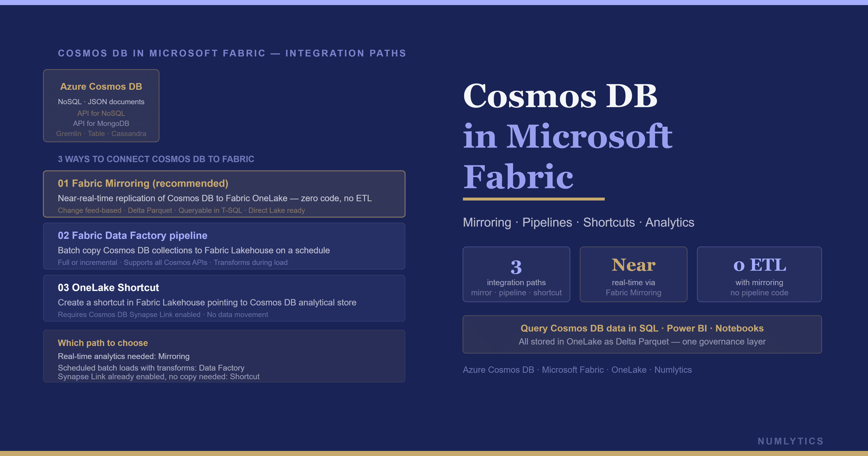Viewport: 868px width, 456px height.
Task: Select 'Mirroring · Pipelines · Shortcuts · Analytics' subtitle
Action: click(x=578, y=223)
